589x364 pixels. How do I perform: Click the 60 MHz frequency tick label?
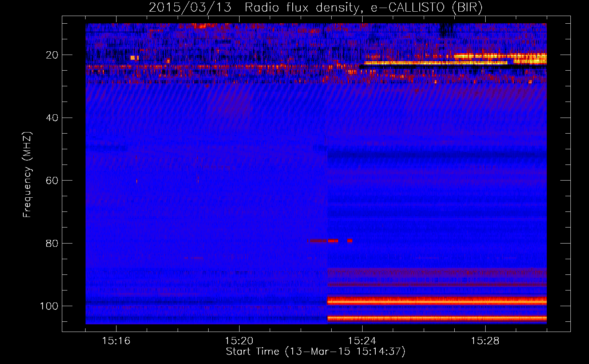point(52,181)
